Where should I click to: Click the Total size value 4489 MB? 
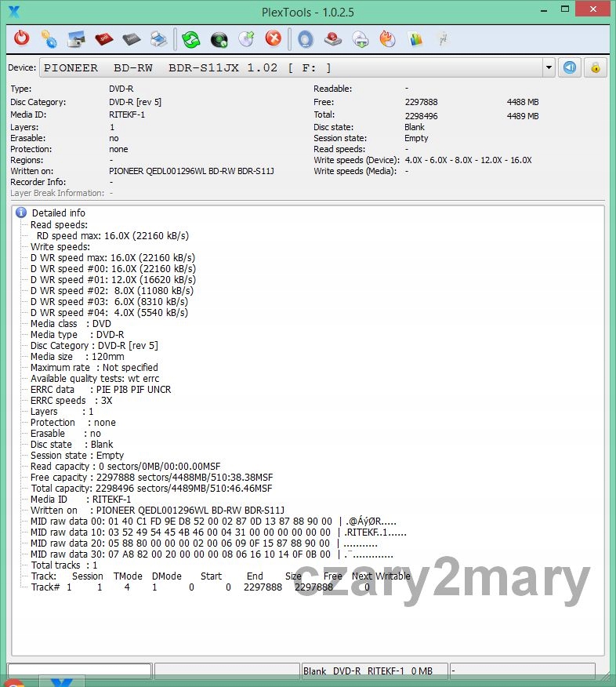[x=523, y=116]
